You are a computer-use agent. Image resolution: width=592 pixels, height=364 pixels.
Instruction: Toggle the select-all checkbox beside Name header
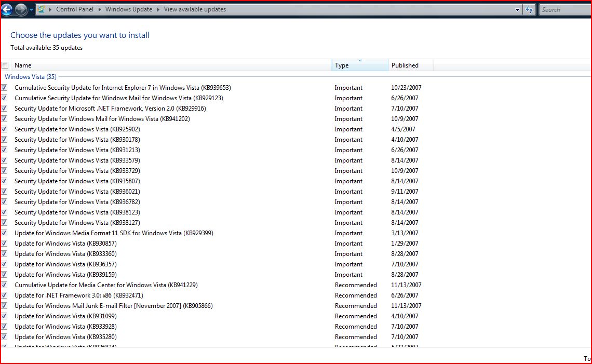pyautogui.click(x=5, y=65)
